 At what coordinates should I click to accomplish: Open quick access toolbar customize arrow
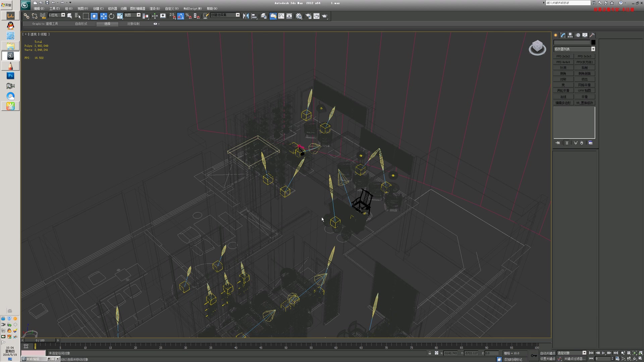[70, 3]
